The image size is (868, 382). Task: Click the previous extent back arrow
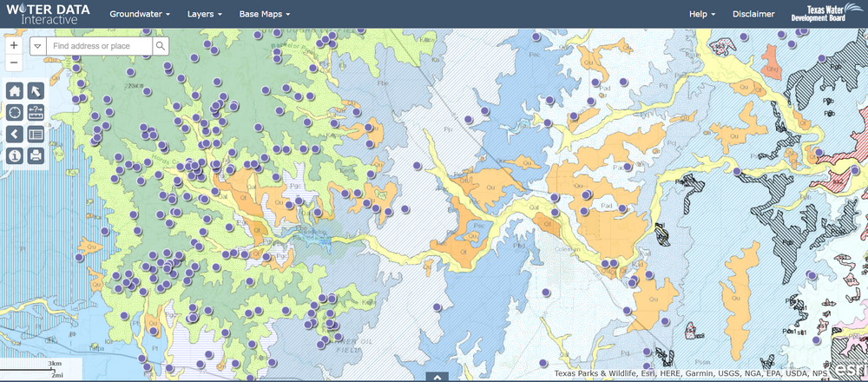(x=15, y=134)
